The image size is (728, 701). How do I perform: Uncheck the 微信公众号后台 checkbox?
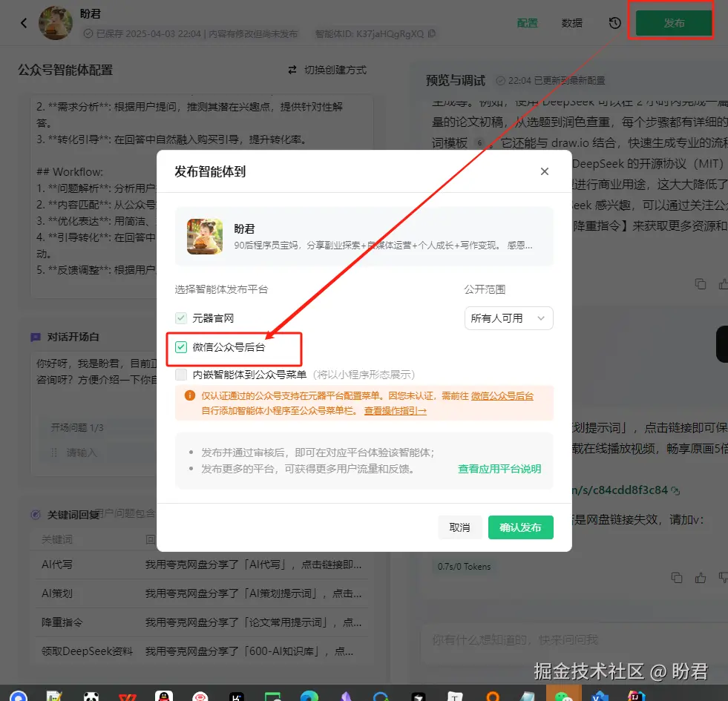pyautogui.click(x=181, y=346)
